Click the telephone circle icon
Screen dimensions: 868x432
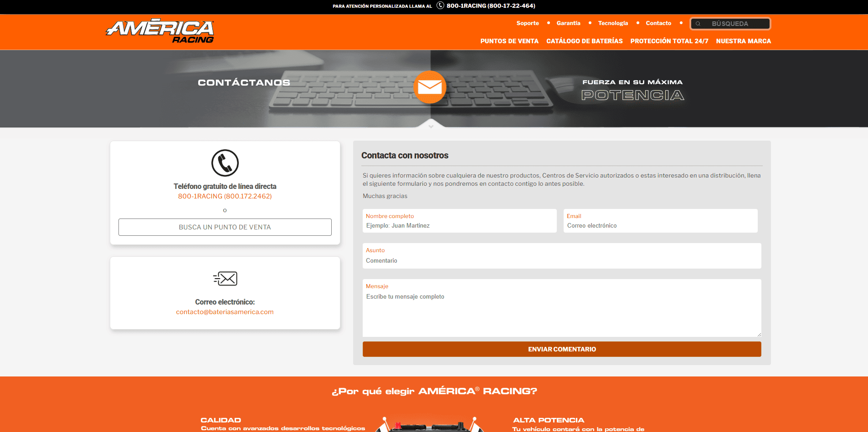[225, 163]
